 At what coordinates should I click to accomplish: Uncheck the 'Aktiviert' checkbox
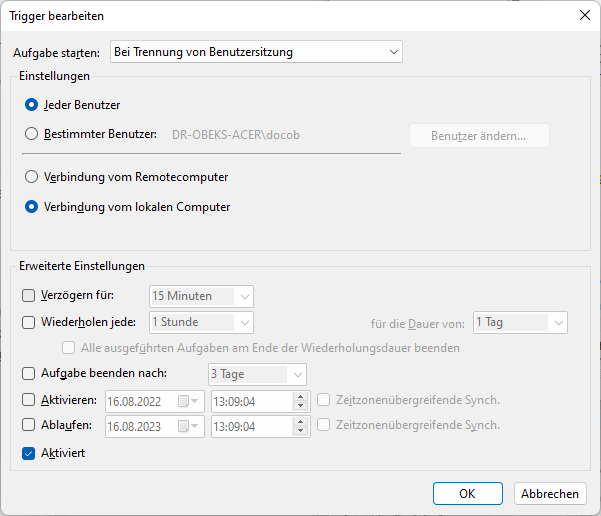click(28, 454)
